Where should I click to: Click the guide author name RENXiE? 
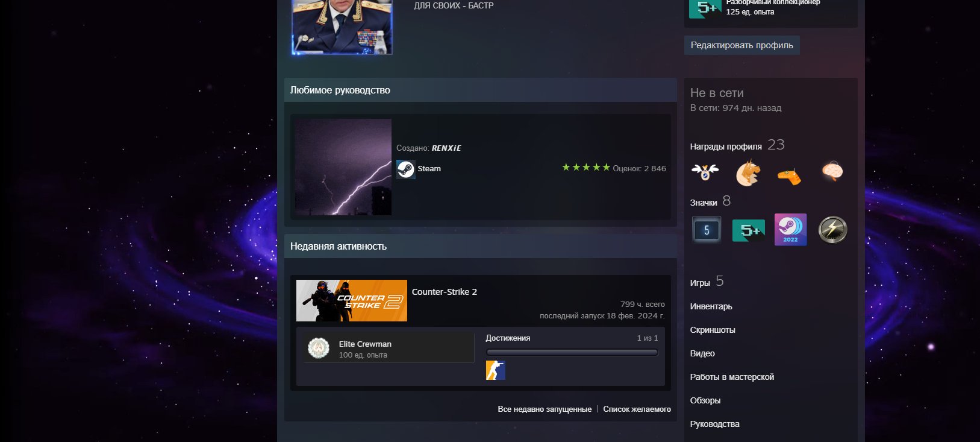pos(446,148)
